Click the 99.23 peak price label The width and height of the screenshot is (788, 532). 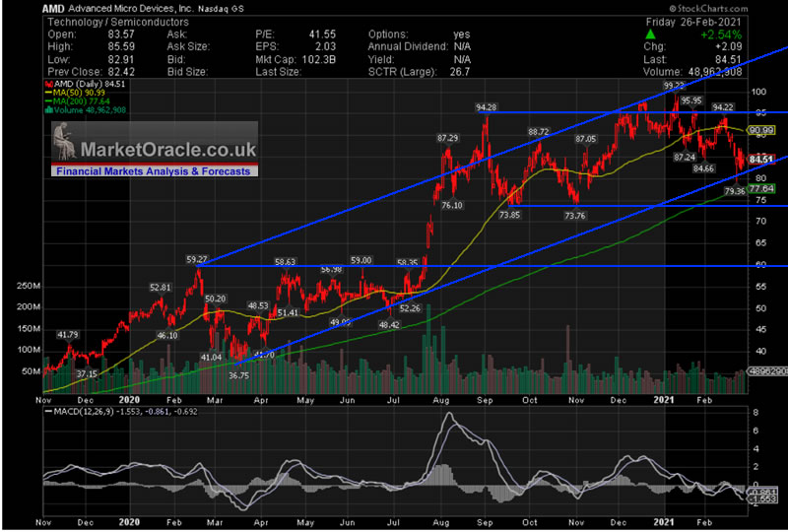coord(674,86)
